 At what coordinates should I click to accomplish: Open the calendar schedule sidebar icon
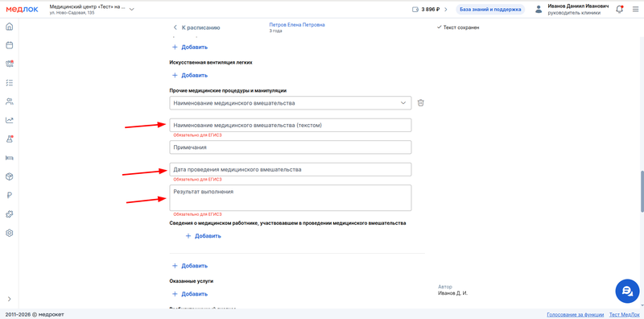point(9,45)
